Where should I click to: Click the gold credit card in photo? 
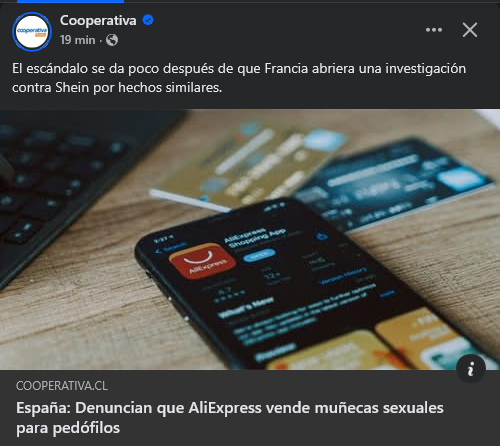point(247,165)
